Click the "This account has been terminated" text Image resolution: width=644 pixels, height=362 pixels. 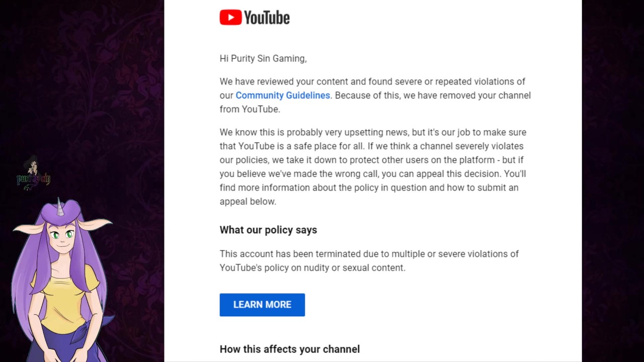(x=369, y=260)
